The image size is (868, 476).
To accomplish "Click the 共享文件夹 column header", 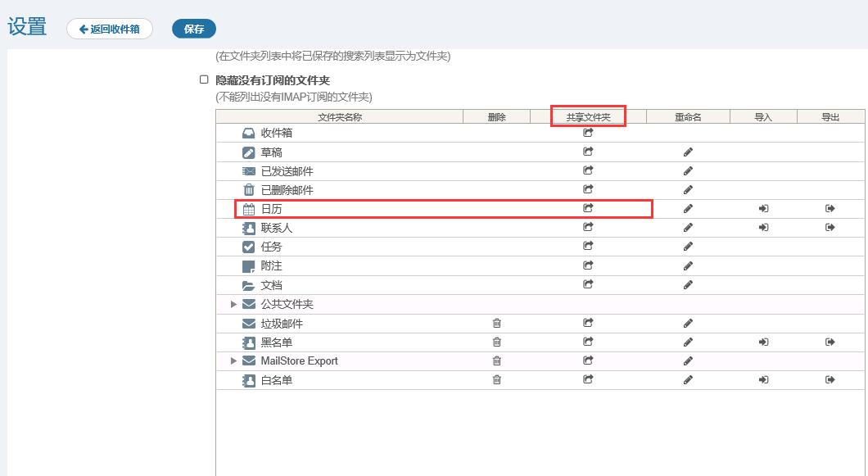I will pos(588,117).
